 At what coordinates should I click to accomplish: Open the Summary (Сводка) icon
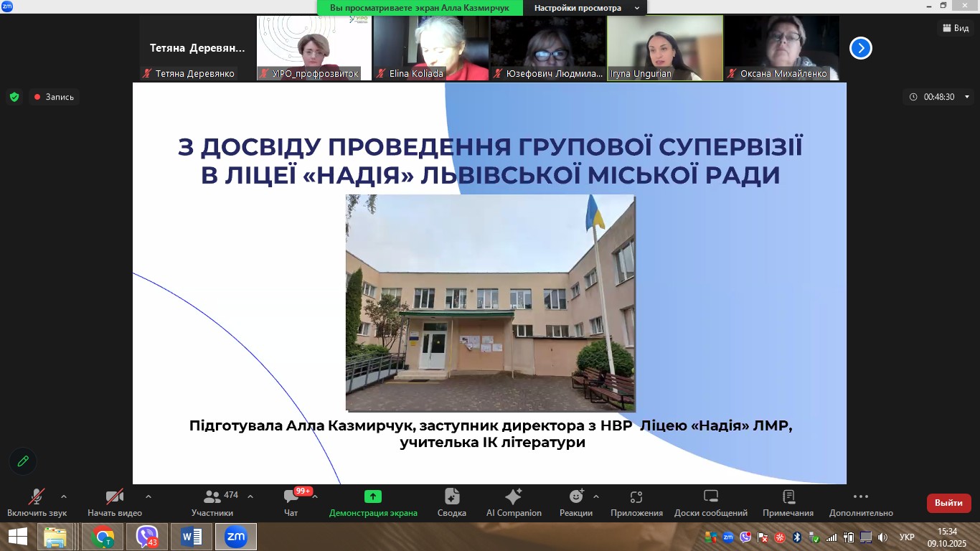click(451, 497)
